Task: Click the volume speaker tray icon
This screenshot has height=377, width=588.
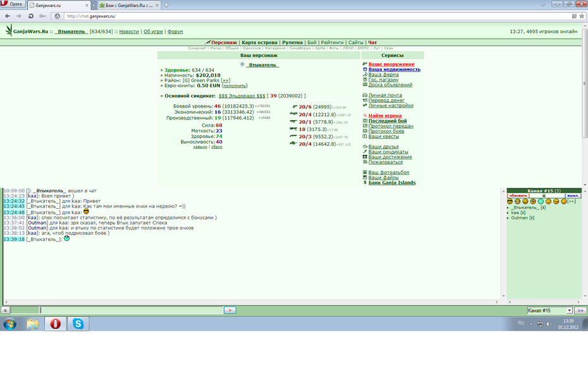Action: 549,324
